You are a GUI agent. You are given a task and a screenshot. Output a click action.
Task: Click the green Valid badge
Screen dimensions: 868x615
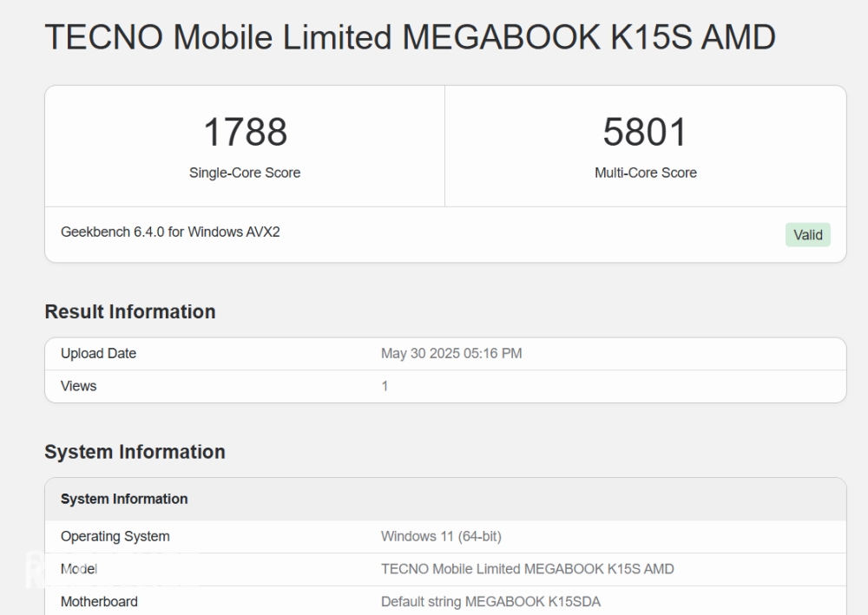point(807,235)
